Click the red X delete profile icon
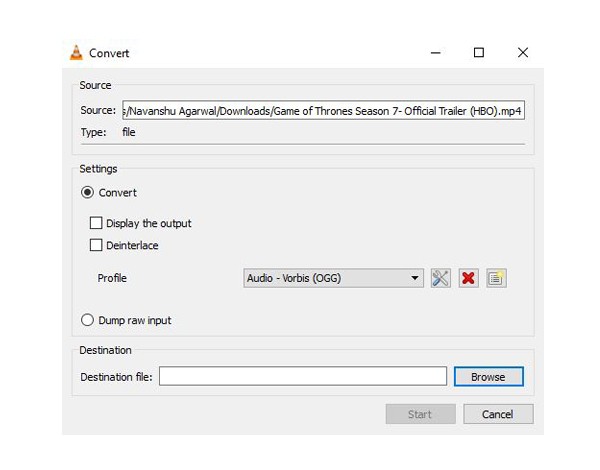 [x=468, y=278]
